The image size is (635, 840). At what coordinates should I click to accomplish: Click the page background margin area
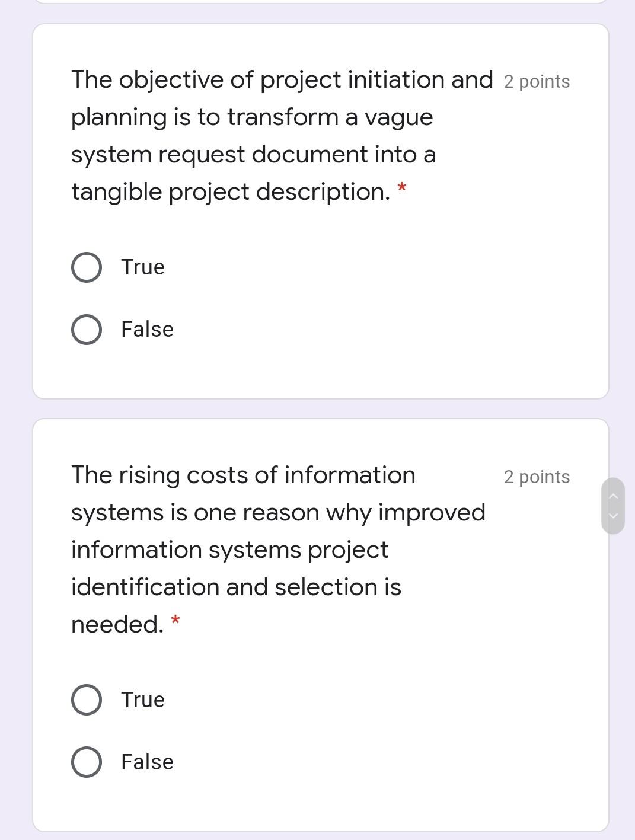[x=15, y=415]
